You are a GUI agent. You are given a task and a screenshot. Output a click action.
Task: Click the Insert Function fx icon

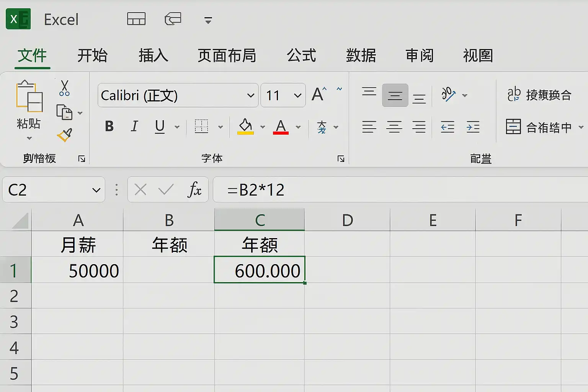coord(194,189)
